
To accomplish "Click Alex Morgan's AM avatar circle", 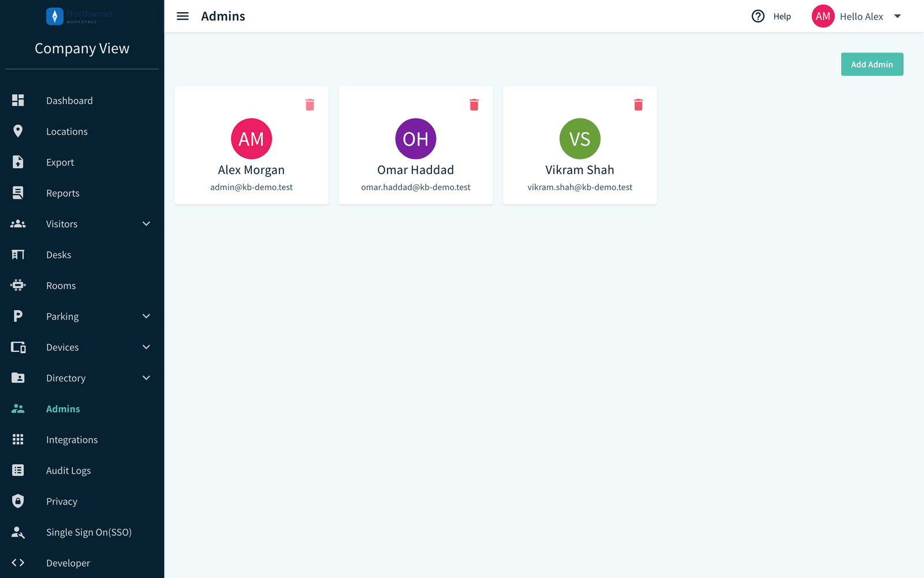I will [x=251, y=139].
